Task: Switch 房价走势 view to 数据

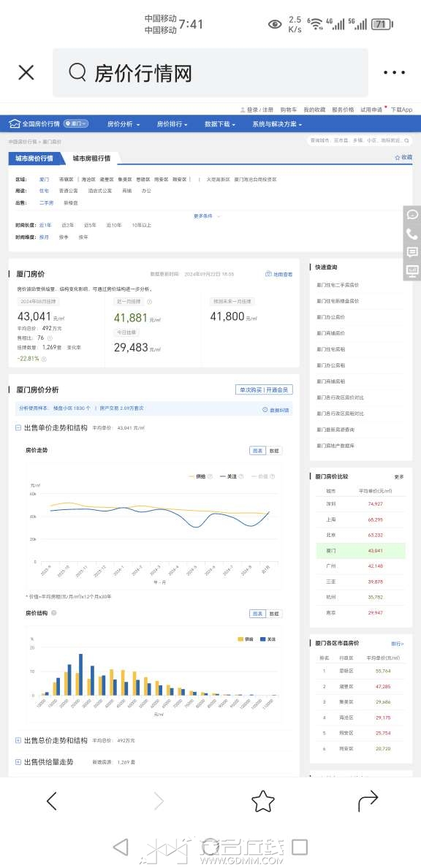Action: [x=274, y=451]
